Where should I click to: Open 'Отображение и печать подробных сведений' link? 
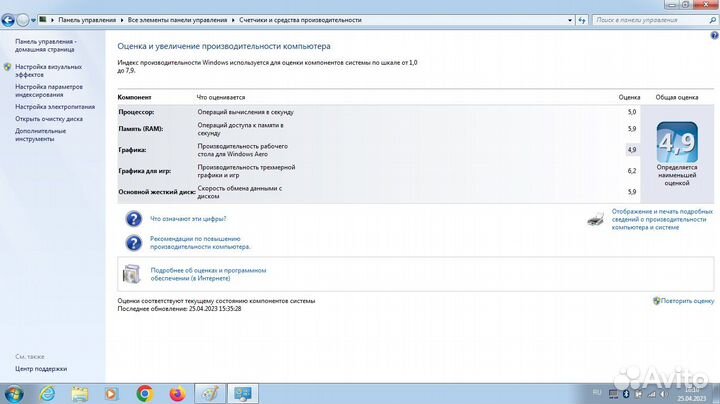click(662, 219)
